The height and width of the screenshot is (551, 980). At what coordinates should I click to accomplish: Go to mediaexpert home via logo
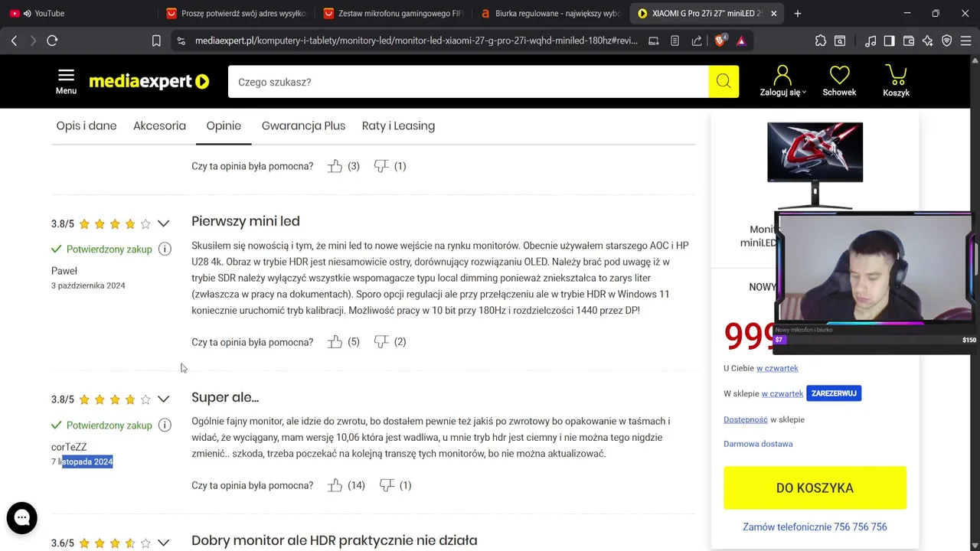(149, 81)
